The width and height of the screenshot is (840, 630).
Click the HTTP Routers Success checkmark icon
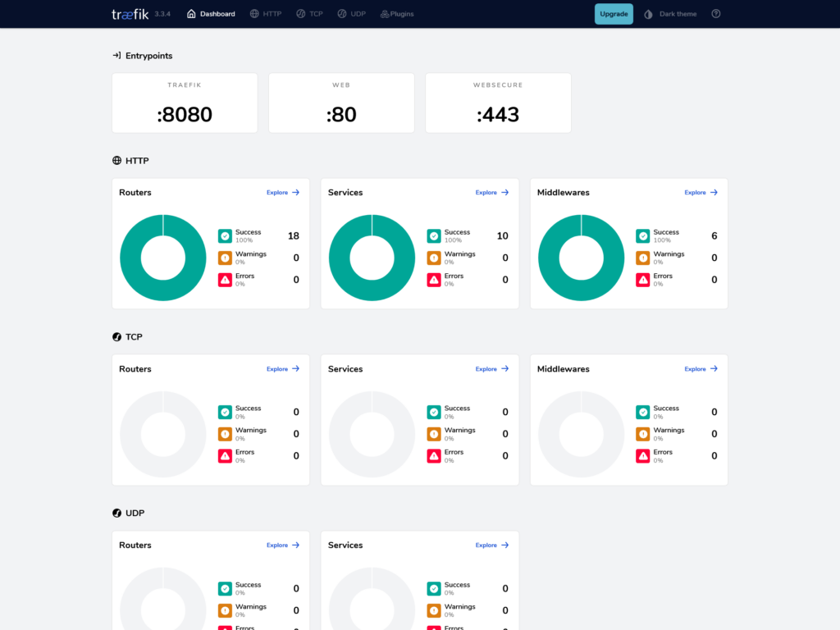pos(225,236)
